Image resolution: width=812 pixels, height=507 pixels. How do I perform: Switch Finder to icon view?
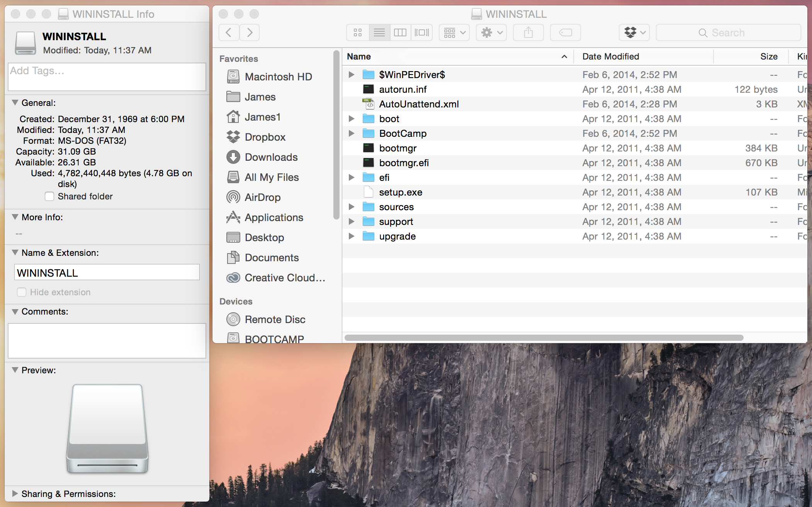(358, 32)
